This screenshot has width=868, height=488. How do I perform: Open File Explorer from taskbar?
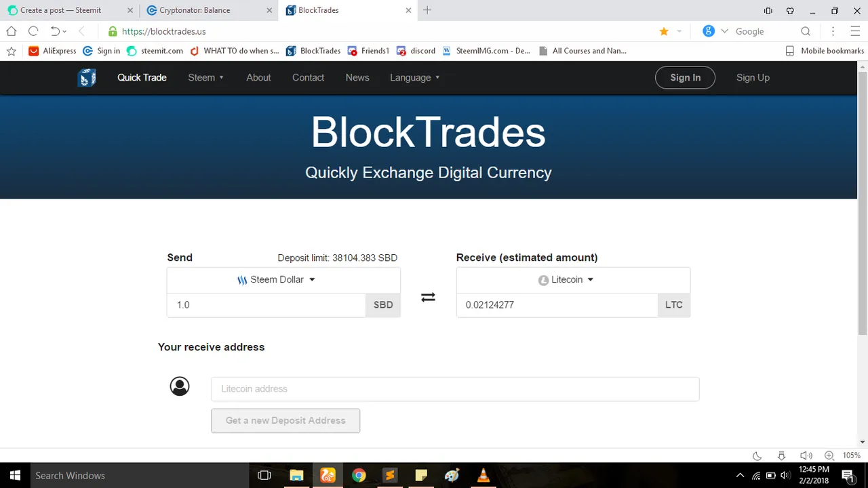[x=296, y=475]
